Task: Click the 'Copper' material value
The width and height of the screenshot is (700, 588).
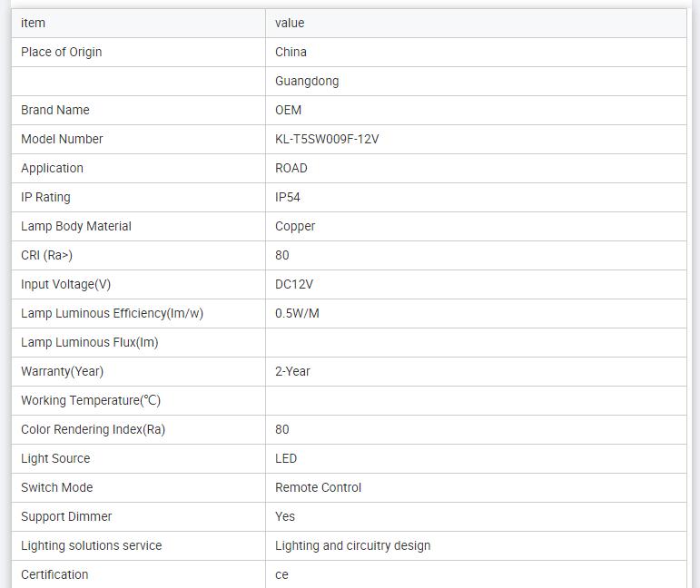Action: pos(295,226)
